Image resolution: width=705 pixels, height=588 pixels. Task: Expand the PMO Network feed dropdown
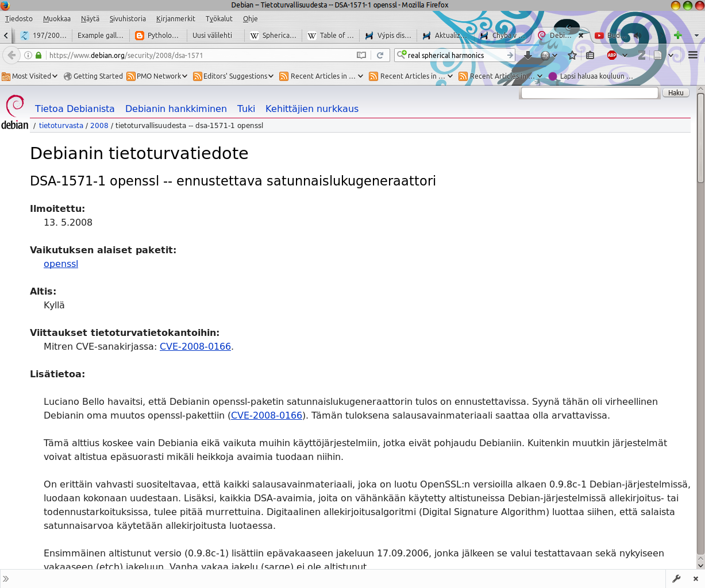157,76
